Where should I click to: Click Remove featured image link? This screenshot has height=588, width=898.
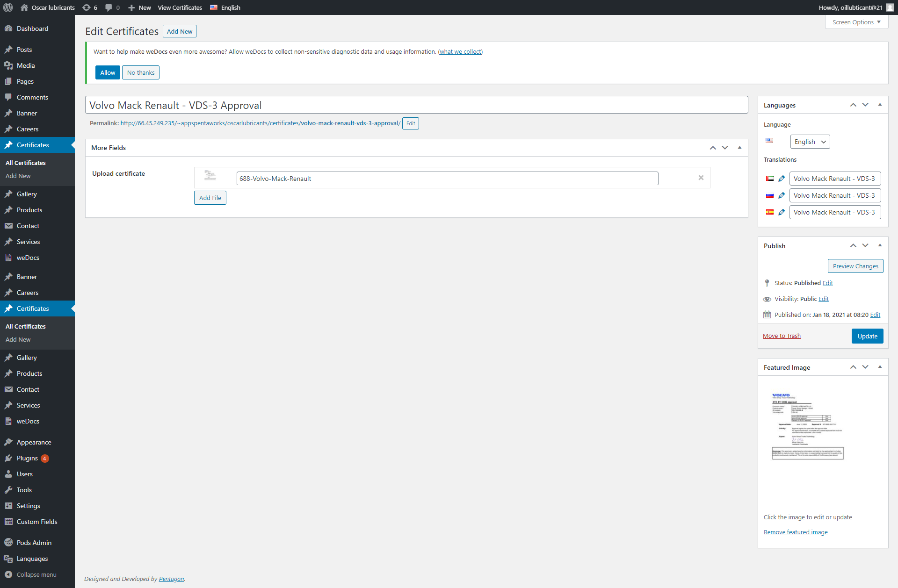point(796,532)
